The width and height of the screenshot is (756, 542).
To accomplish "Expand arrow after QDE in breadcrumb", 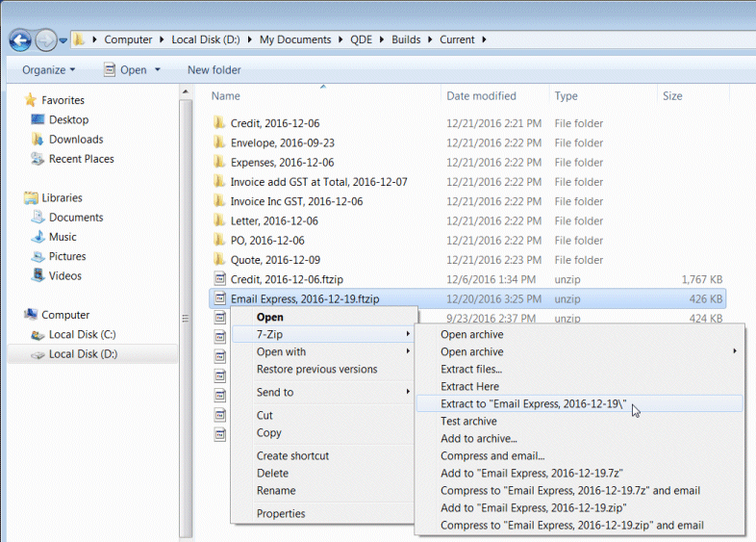I will pos(382,39).
